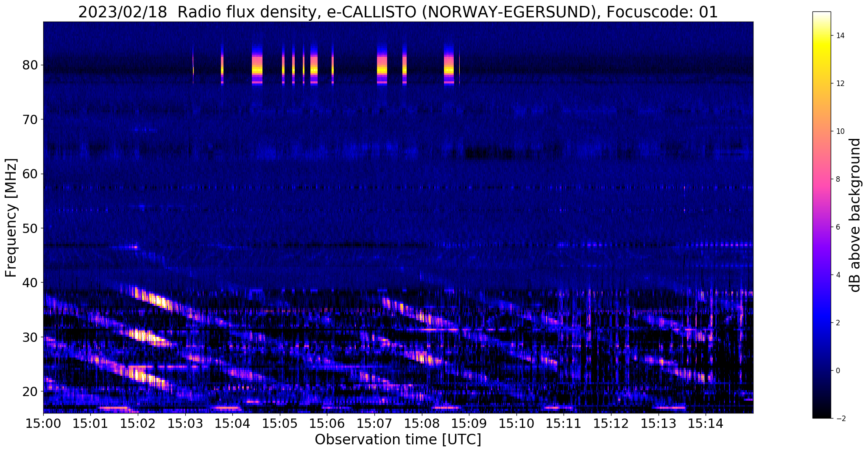Click the 60 MHz tick label
This screenshot has height=452, width=868.
click(30, 174)
